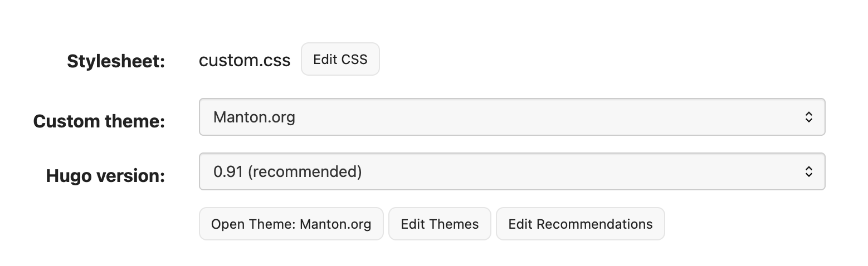The image size is (868, 266).
Task: Select the Manton.org value in theme selector
Action: pos(254,117)
